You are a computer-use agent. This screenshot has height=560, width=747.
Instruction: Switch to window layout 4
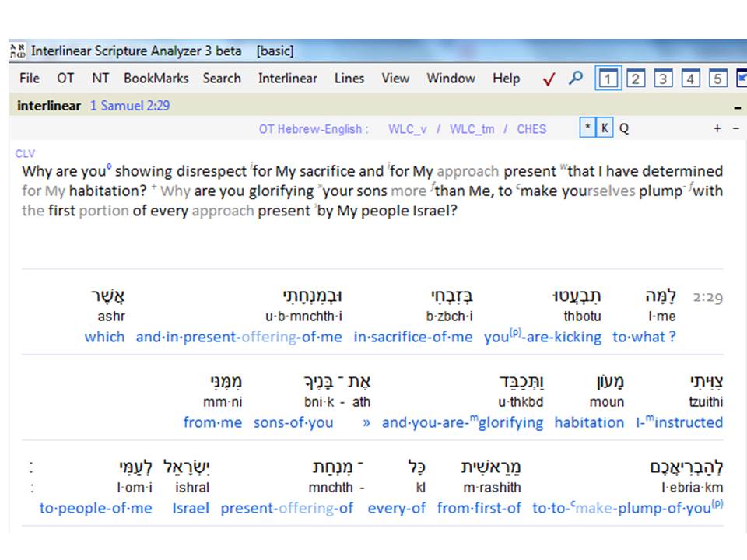[x=691, y=79]
